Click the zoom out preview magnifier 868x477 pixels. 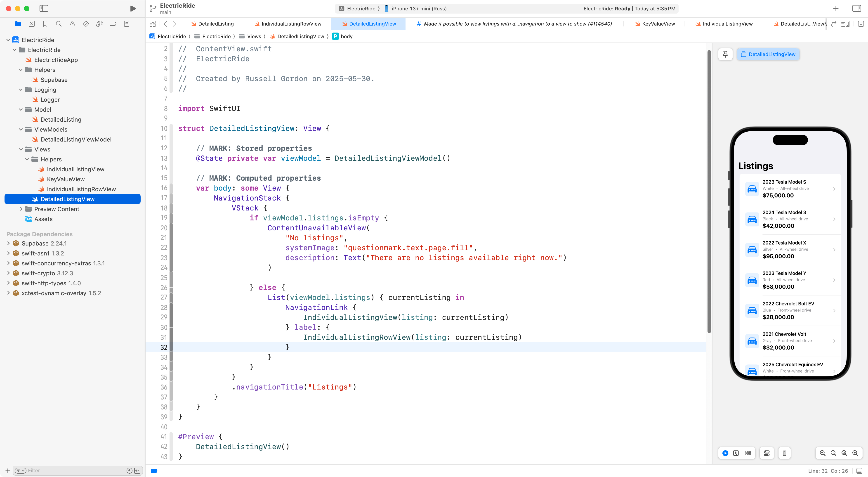click(x=823, y=453)
